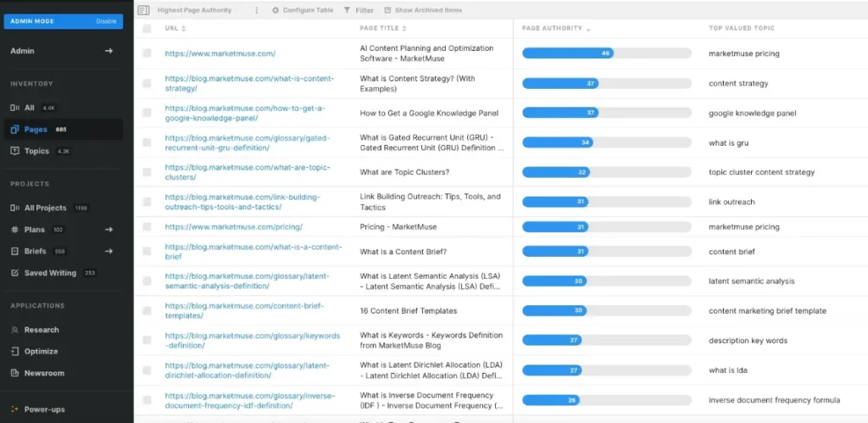Click '16 Content Brief Templates' page title
Screen dimensions: 868x423
409,311
